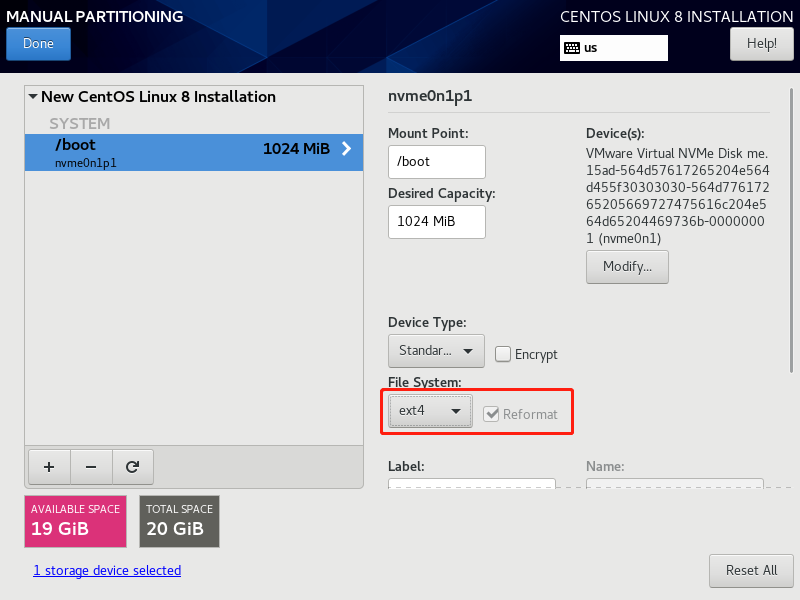The width and height of the screenshot is (800, 600).
Task: Click the right panel vertical scrollbar
Action: pyautogui.click(x=791, y=231)
